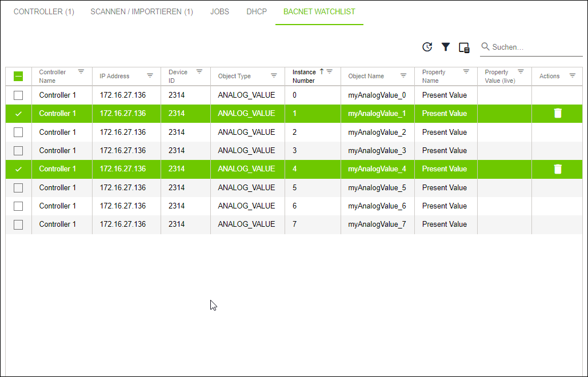The image size is (588, 377).
Task: Delete the myAnalogValue_1 row with trash icon
Action: [x=558, y=113]
